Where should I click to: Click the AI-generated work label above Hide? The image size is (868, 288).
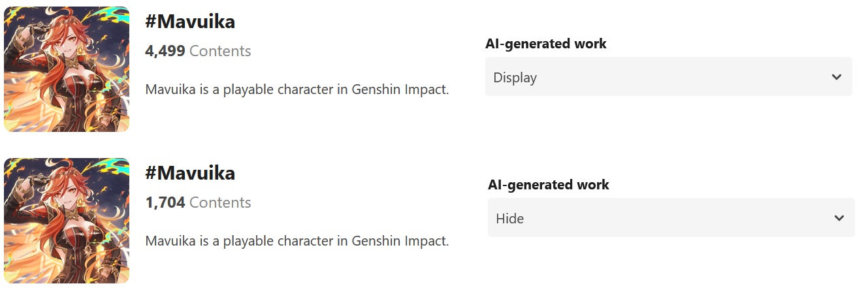(549, 185)
